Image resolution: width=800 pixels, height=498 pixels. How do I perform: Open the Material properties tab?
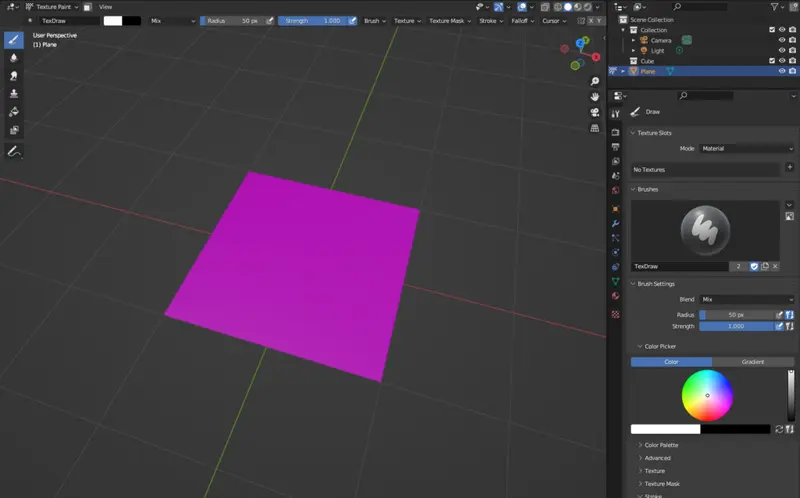pos(615,296)
